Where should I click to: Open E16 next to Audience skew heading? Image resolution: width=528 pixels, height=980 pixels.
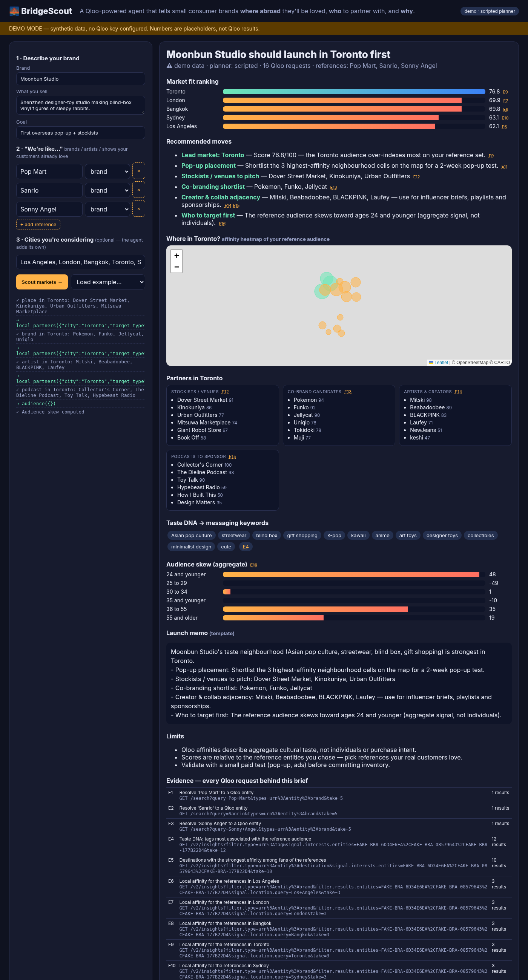pyautogui.click(x=253, y=565)
